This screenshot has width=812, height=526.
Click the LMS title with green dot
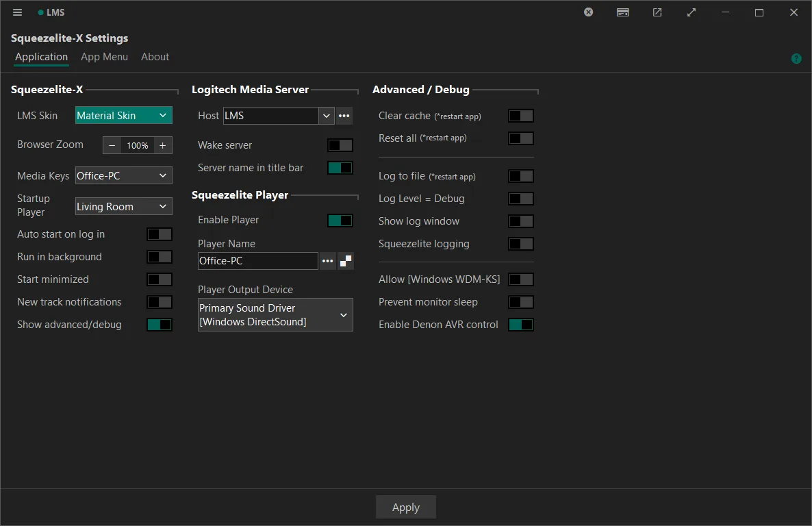51,12
